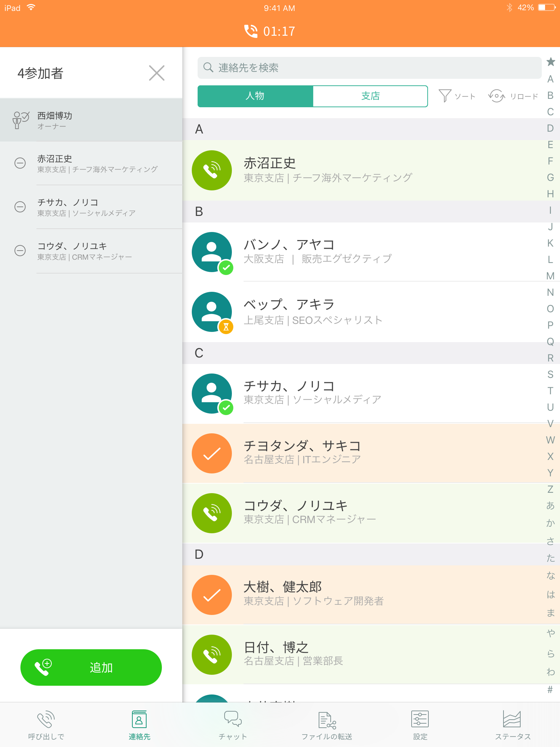This screenshot has width=560, height=747.
Task: Remove チサカ、ノリコ from participants
Action: (20, 207)
